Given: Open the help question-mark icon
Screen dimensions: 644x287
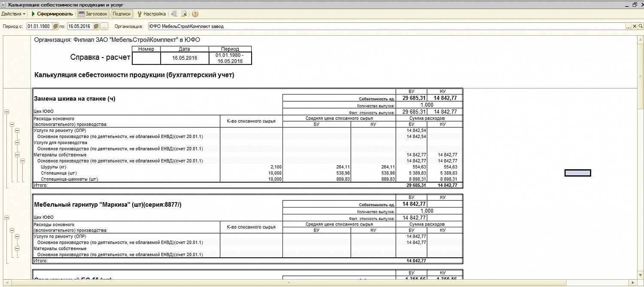Looking at the screenshot, I should (195, 14).
